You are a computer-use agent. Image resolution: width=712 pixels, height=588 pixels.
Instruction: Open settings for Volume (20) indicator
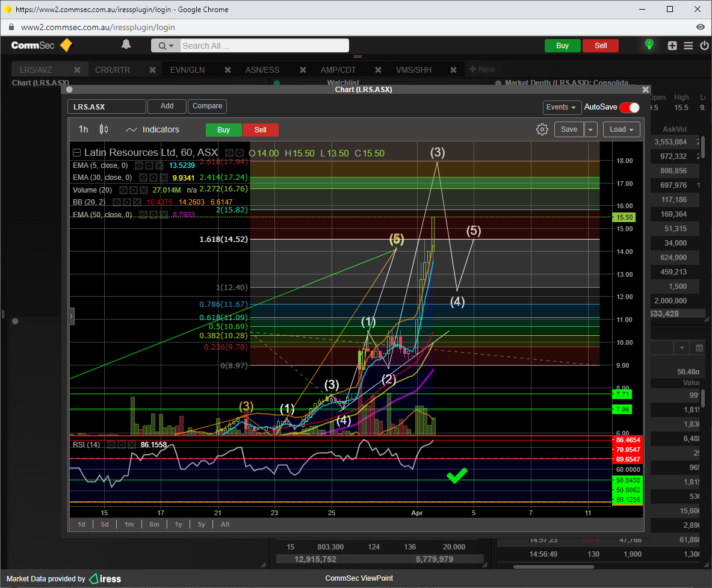click(x=134, y=190)
